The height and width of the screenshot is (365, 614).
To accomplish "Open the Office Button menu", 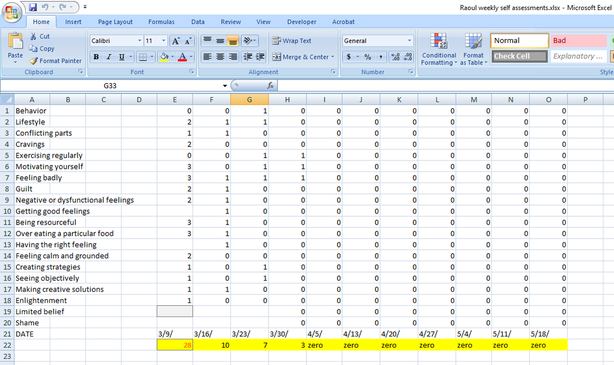I will [x=12, y=13].
